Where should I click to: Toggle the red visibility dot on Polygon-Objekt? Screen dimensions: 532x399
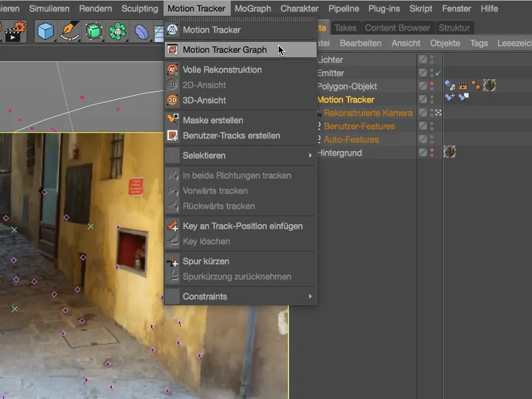pyautogui.click(x=432, y=82)
